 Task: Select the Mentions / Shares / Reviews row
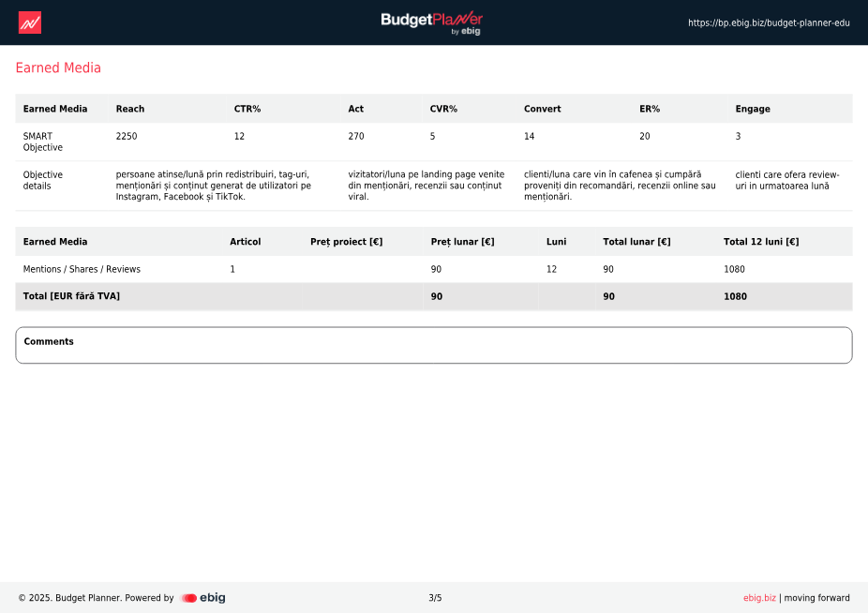pyautogui.click(x=82, y=269)
